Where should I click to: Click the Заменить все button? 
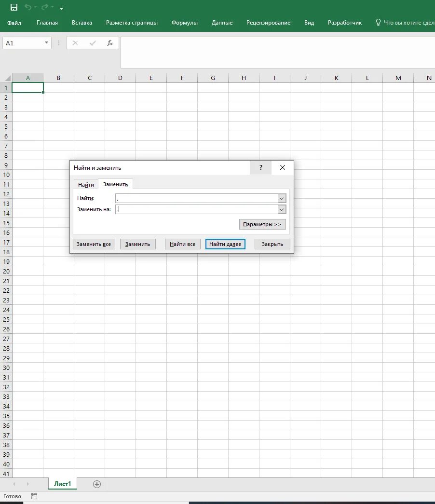94,244
